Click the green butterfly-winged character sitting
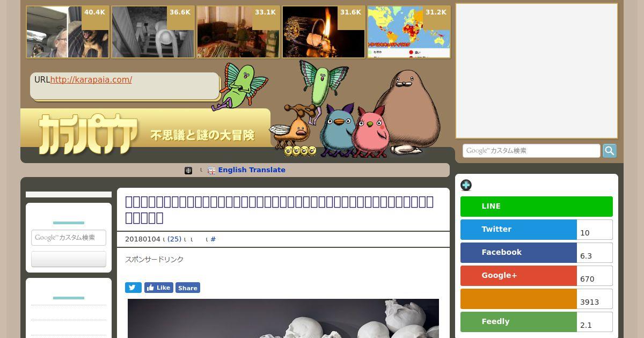644x338 pixels. click(240, 86)
